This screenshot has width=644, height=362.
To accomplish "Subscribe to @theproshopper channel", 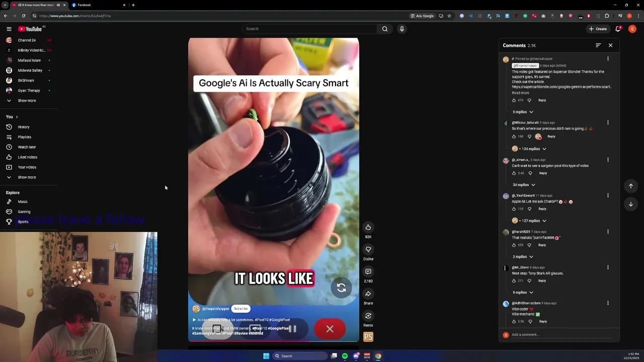I will pyautogui.click(x=240, y=309).
